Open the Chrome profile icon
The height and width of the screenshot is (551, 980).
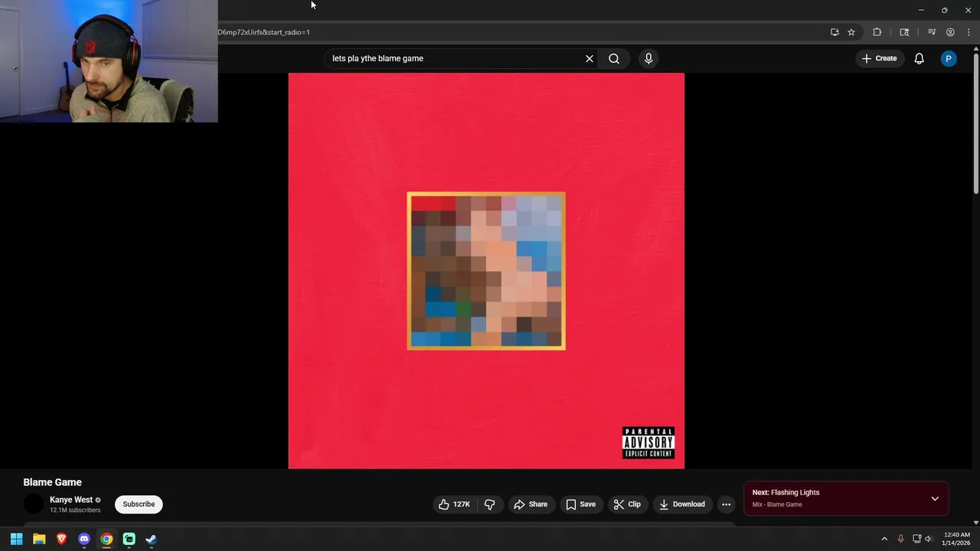950,32
